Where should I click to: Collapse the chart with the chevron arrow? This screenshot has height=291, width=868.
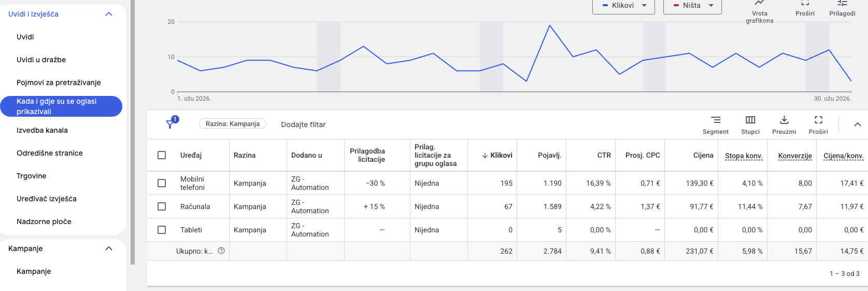[x=857, y=124]
